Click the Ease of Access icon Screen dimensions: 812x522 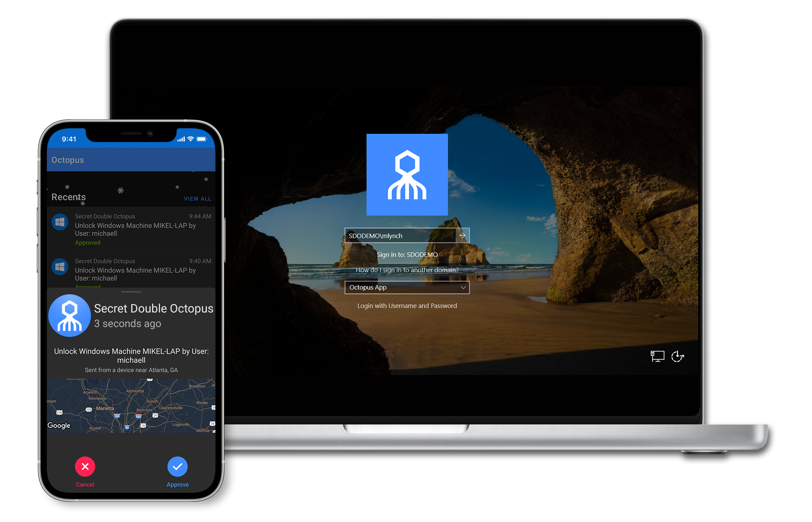point(678,356)
